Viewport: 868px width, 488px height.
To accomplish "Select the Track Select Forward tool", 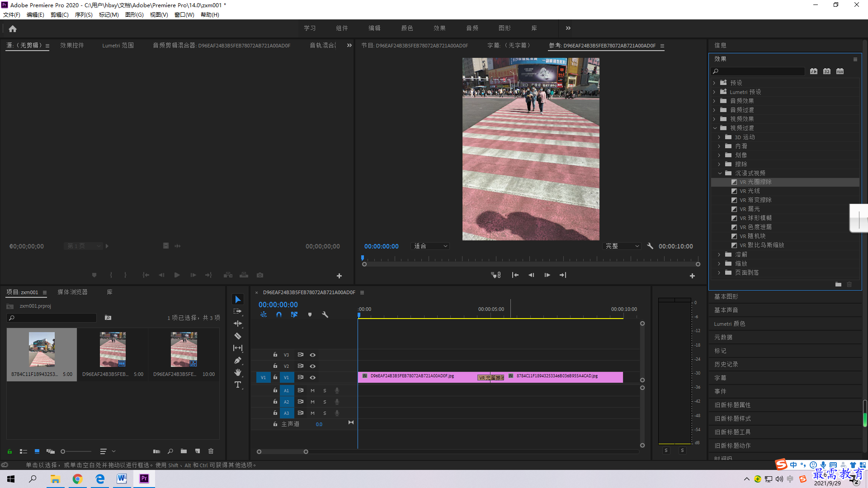I will click(x=238, y=312).
